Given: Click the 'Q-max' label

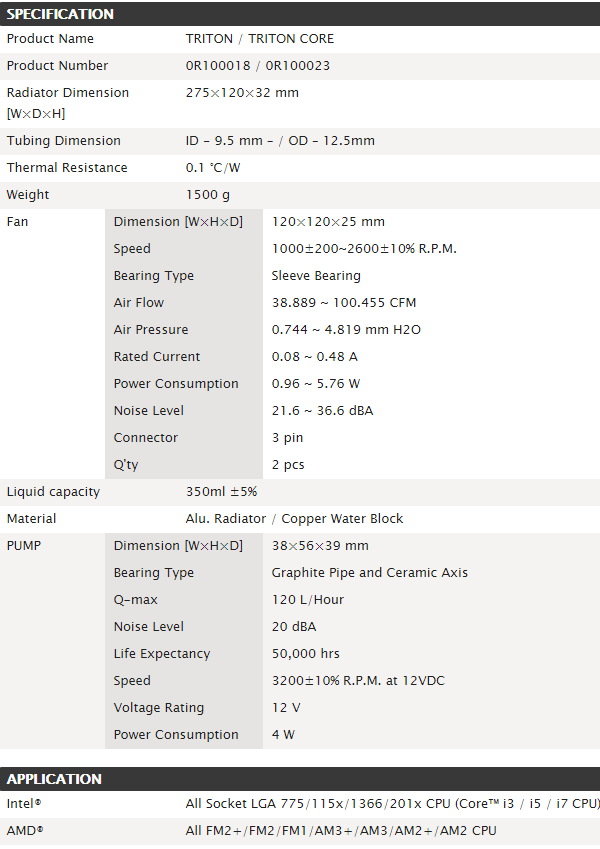Looking at the screenshot, I should pos(135,600).
